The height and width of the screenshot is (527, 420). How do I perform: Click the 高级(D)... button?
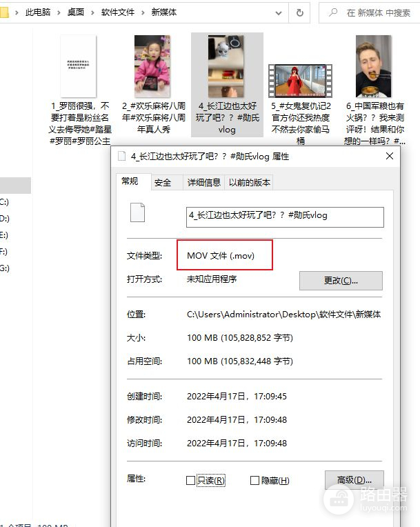[x=354, y=480]
